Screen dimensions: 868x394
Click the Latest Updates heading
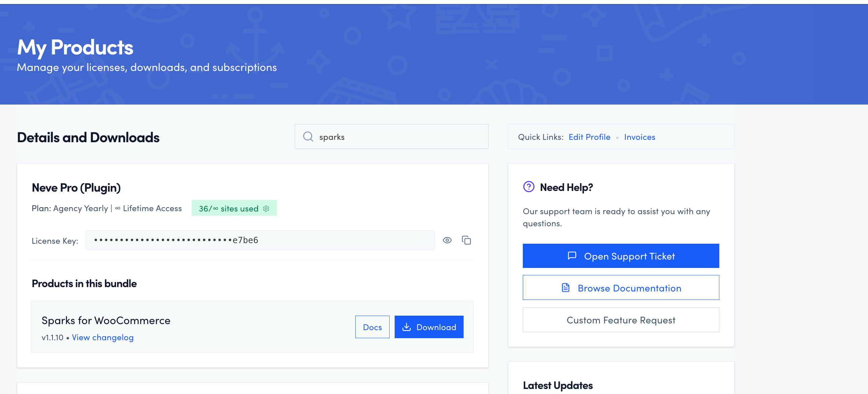pyautogui.click(x=558, y=385)
